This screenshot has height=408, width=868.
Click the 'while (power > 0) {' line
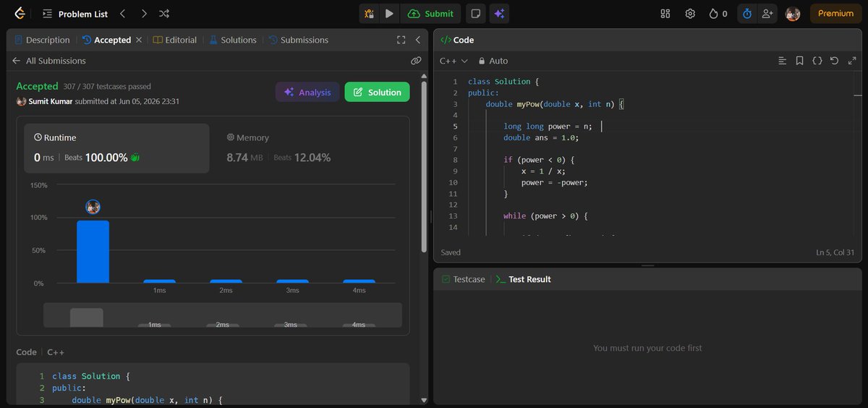(x=546, y=216)
